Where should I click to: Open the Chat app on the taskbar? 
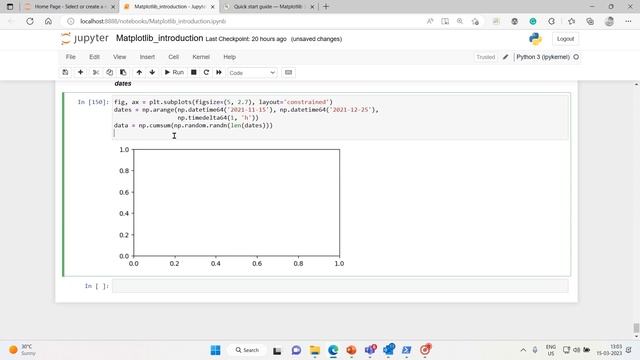(x=296, y=350)
